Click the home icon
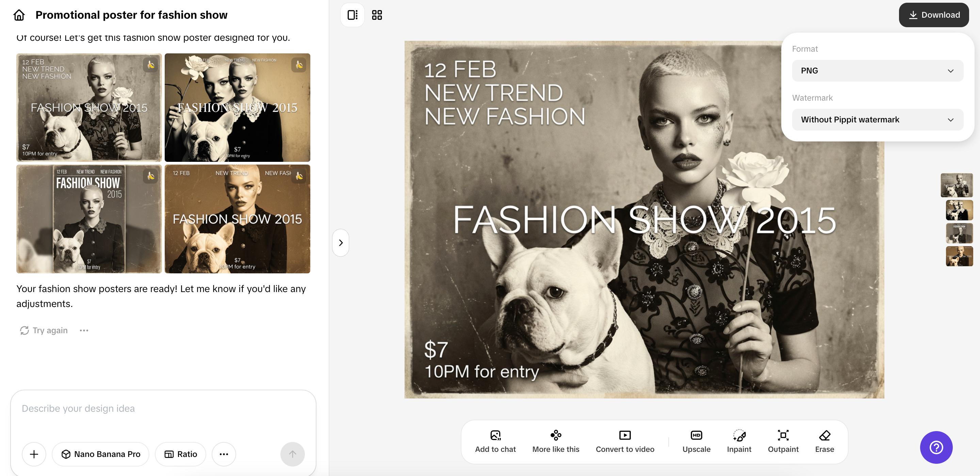This screenshot has height=476, width=980. [19, 15]
